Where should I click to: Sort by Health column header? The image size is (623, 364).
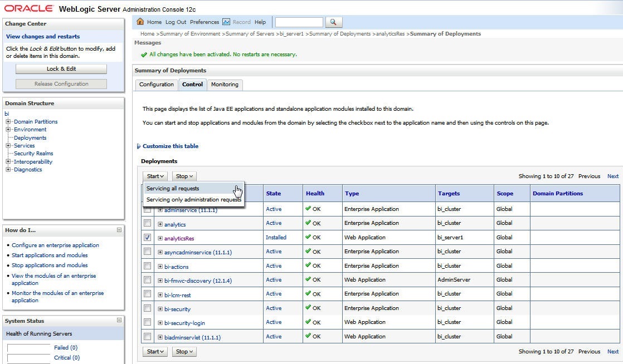(315, 193)
